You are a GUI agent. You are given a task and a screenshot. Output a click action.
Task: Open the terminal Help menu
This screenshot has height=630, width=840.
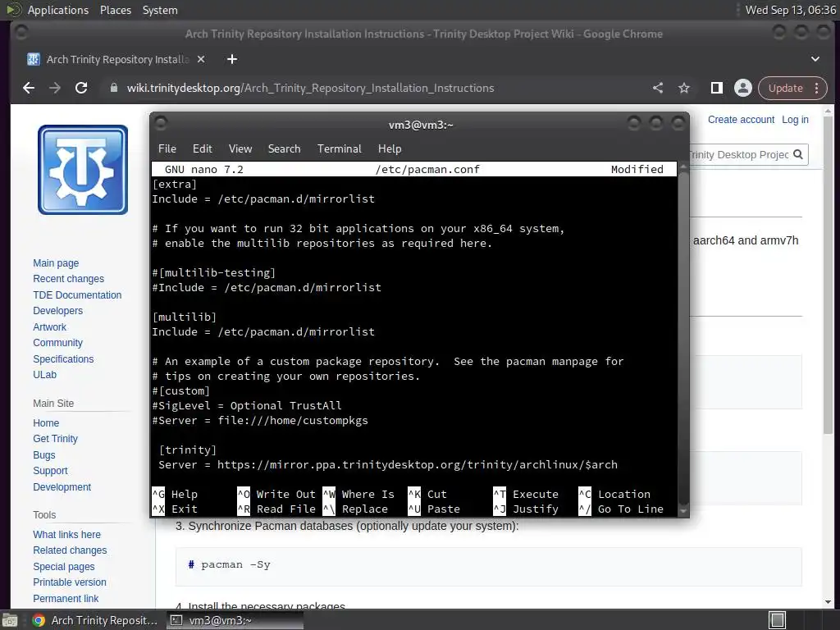390,149
